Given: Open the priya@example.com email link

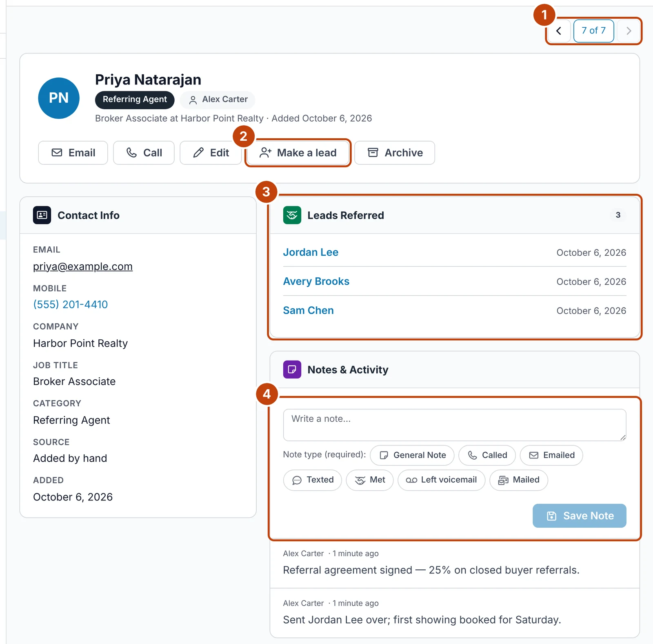Looking at the screenshot, I should tap(83, 266).
